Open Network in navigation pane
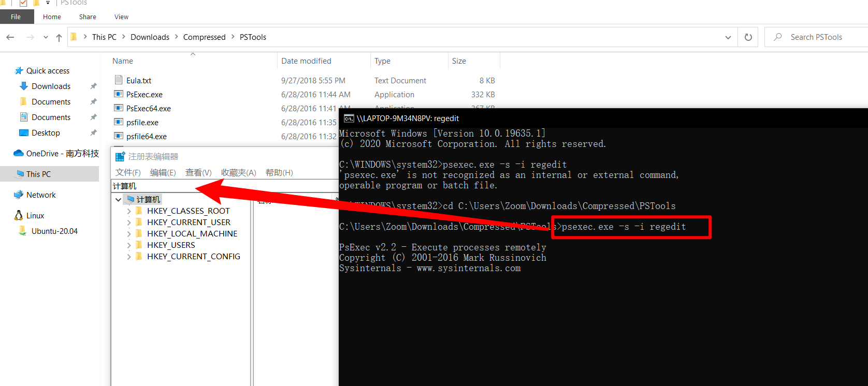The width and height of the screenshot is (868, 386). tap(41, 195)
